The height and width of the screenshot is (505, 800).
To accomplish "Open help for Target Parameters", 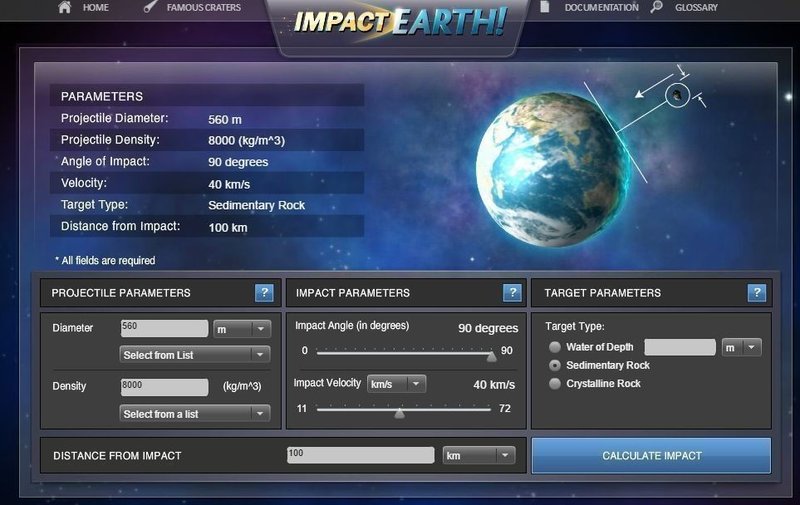I will (757, 293).
